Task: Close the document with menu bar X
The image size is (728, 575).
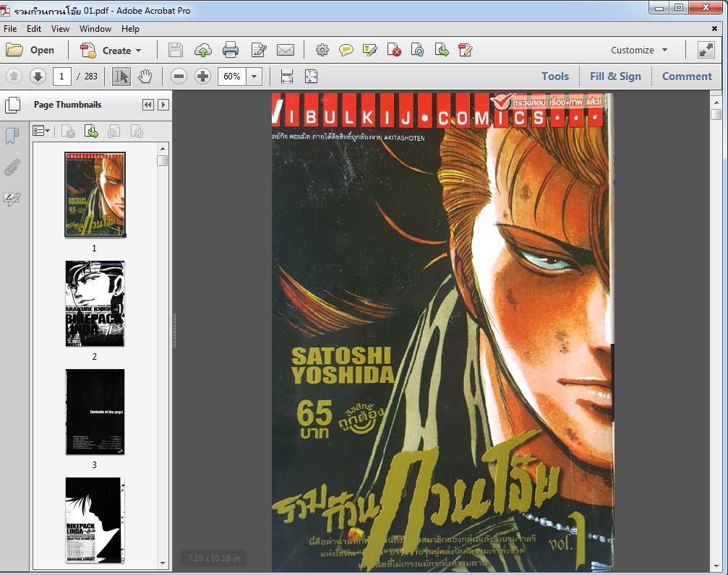Action: pos(714,29)
